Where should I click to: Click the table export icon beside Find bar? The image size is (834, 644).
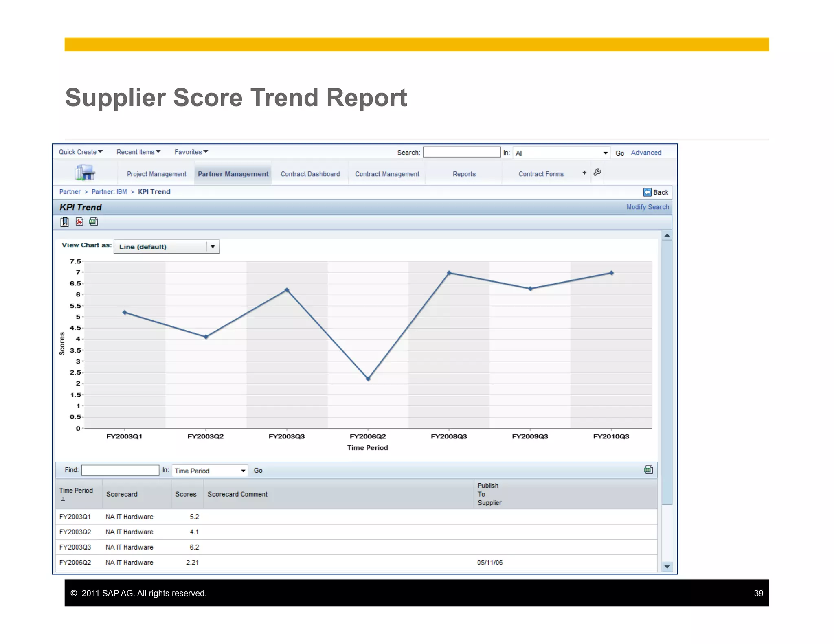click(649, 470)
